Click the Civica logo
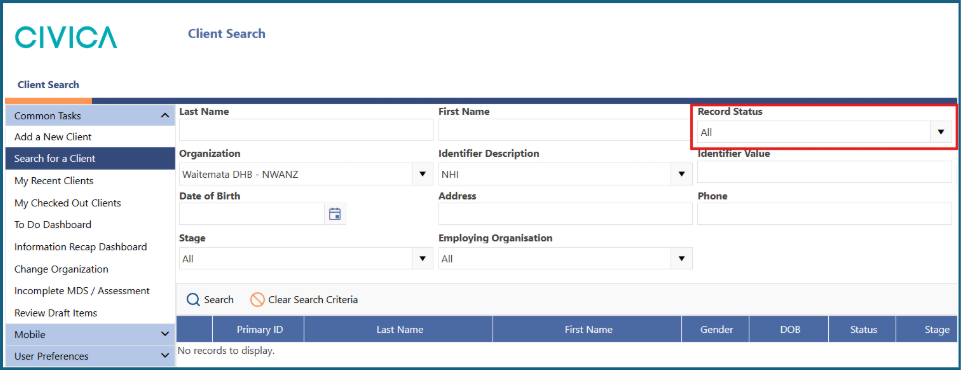 [x=66, y=38]
